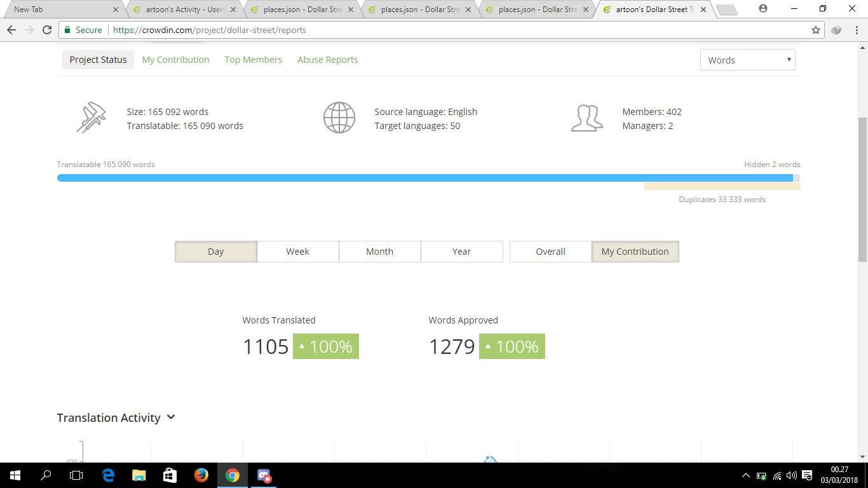Viewport: 868px width, 488px height.
Task: Click the 'Hidden 2 words' label
Action: coord(772,165)
